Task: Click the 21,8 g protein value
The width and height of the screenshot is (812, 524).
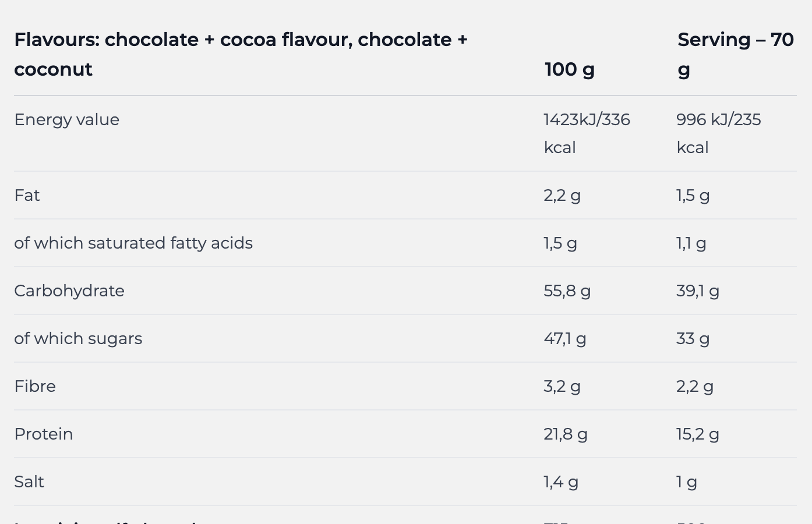Action: pos(565,434)
